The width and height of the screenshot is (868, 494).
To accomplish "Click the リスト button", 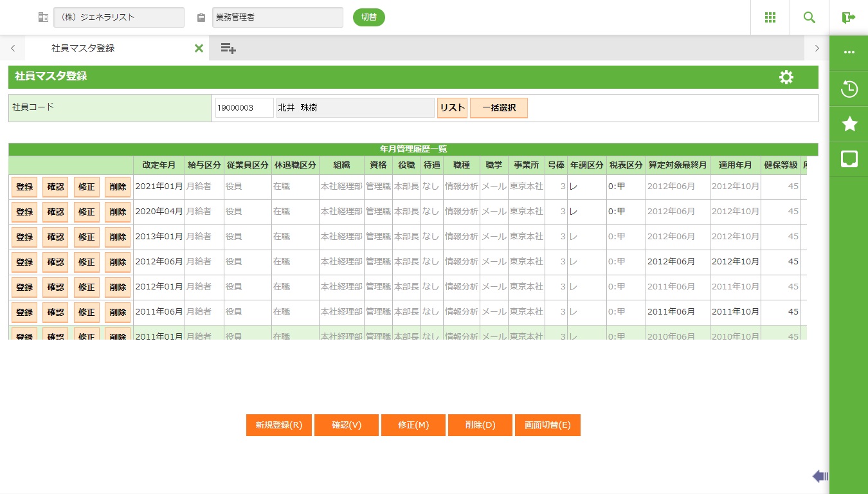I will coord(452,108).
